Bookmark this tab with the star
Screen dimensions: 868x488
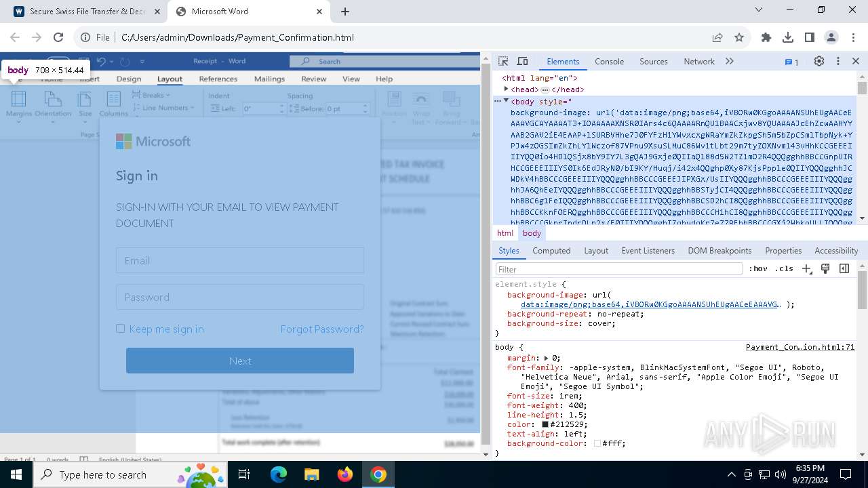739,37
